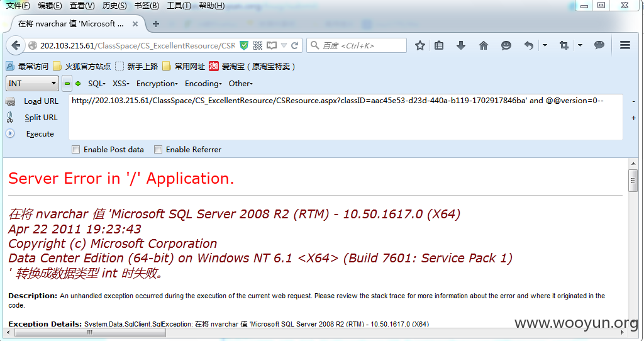Open 最常访问 bookmark

point(26,66)
